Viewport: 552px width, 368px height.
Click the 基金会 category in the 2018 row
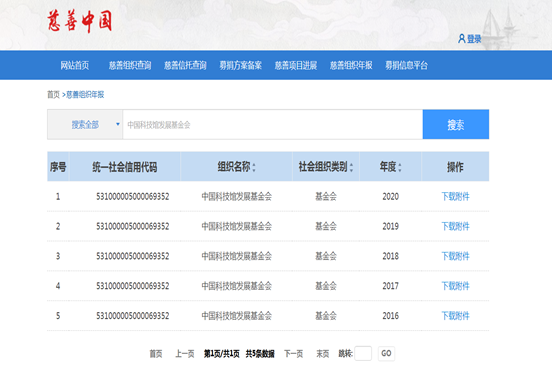326,256
